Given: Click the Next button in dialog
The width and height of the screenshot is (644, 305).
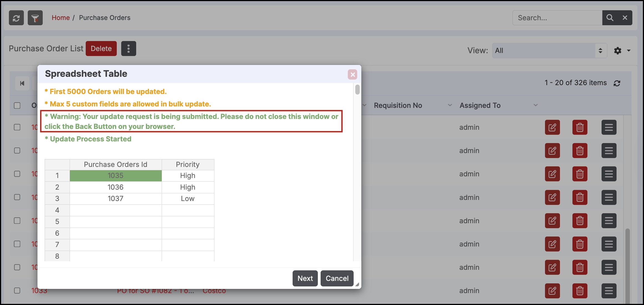Looking at the screenshot, I should tap(305, 278).
